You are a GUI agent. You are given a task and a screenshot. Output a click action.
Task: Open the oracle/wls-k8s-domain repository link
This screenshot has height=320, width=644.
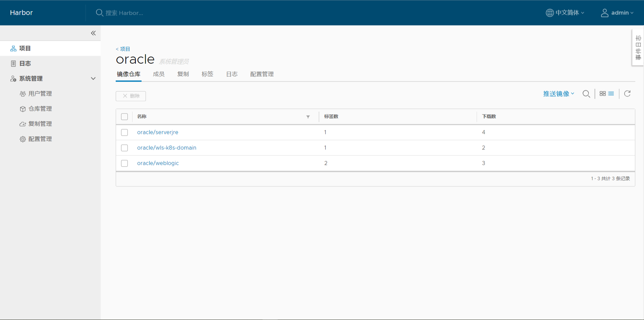point(167,148)
